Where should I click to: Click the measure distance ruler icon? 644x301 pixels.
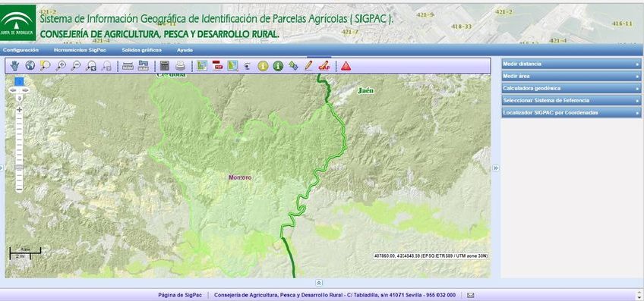[128, 66]
